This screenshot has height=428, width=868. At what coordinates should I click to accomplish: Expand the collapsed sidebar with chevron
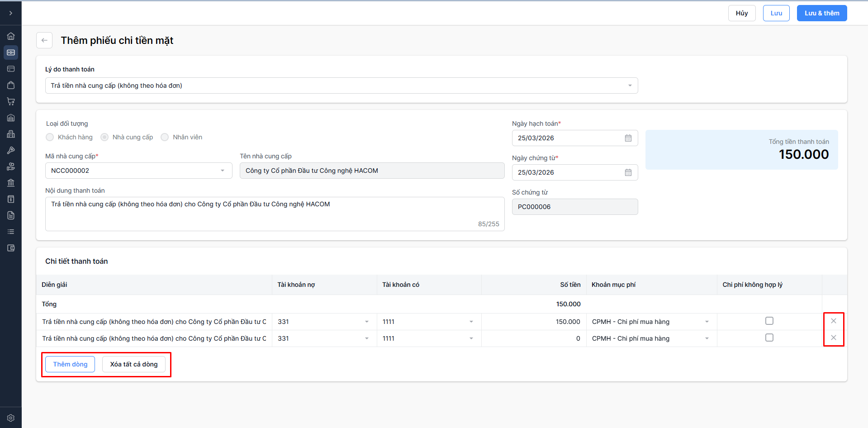coord(11,13)
